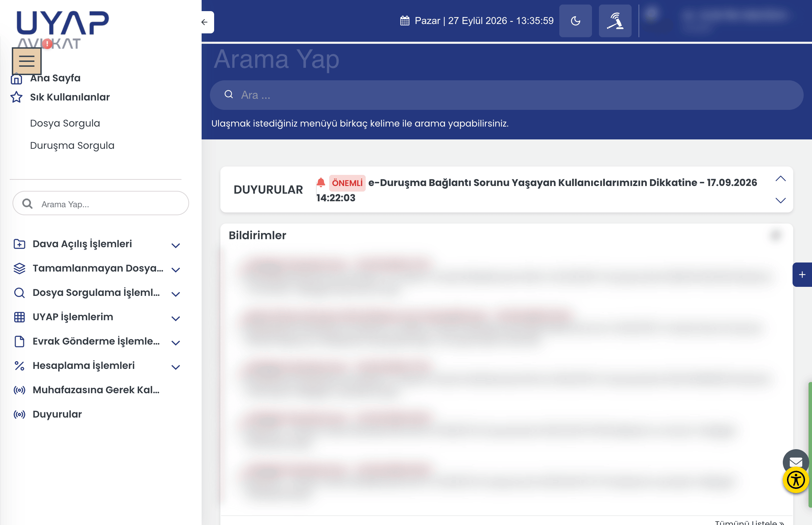Expand Dosya Sorgulama İşlemleri chevron
This screenshot has height=525, width=812.
tap(176, 294)
